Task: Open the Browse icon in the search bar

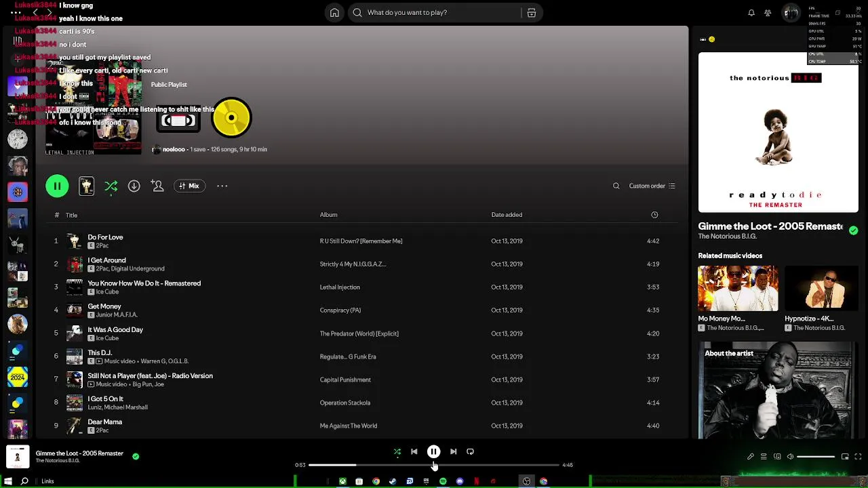Action: pyautogui.click(x=532, y=12)
